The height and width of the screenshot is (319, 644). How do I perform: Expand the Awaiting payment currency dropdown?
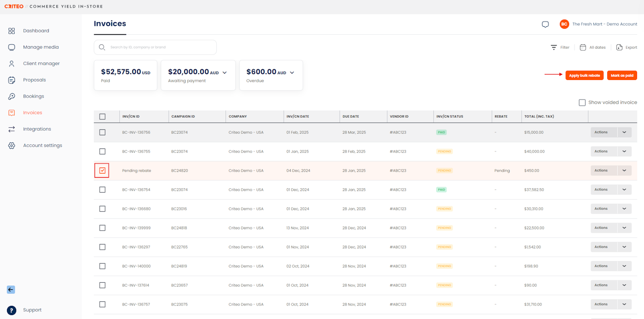[224, 72]
